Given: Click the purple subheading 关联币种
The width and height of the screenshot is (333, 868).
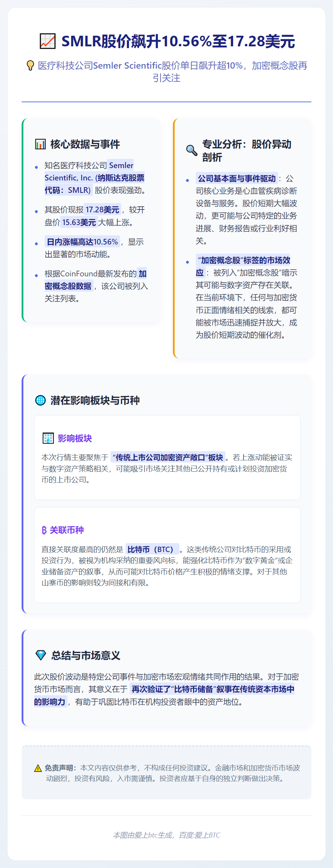Looking at the screenshot, I should [x=67, y=530].
